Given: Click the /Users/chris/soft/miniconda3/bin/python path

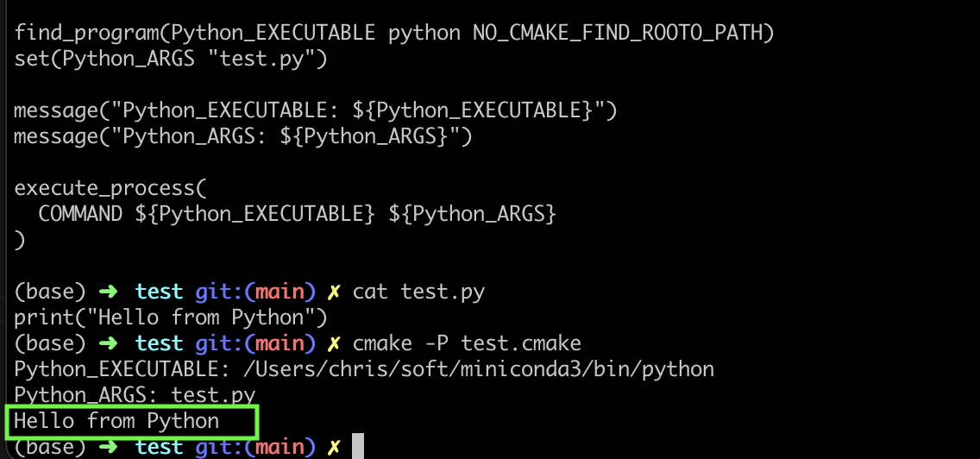Looking at the screenshot, I should point(480,369).
